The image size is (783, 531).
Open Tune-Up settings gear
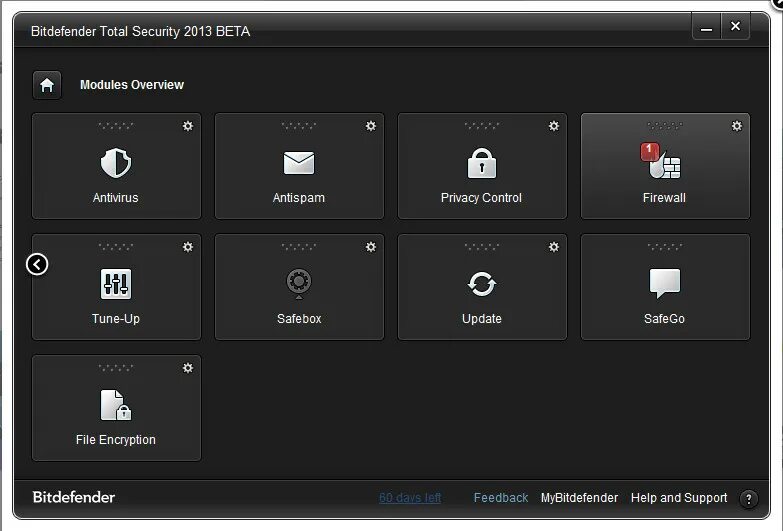click(x=188, y=247)
